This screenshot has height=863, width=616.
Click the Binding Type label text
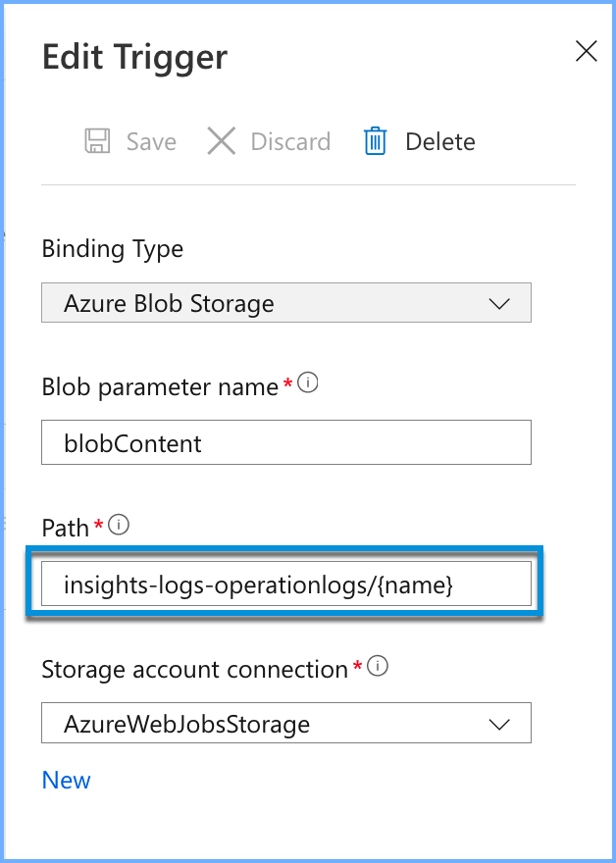click(113, 249)
